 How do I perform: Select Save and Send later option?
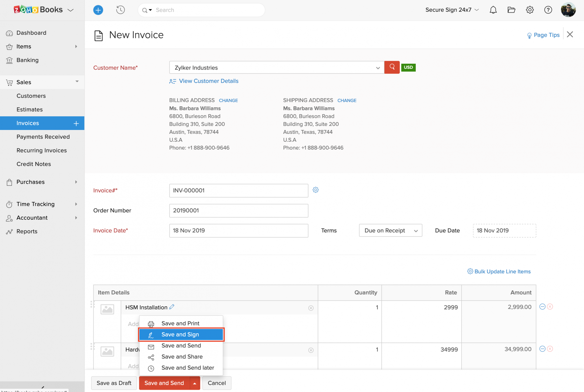(x=187, y=367)
